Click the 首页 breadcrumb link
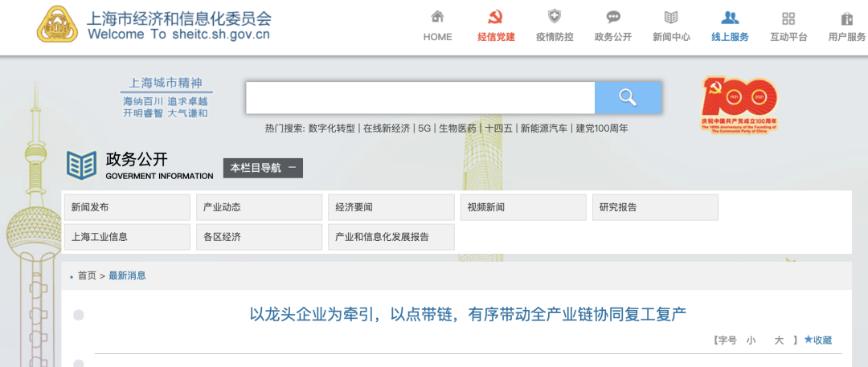The image size is (868, 367). [87, 275]
